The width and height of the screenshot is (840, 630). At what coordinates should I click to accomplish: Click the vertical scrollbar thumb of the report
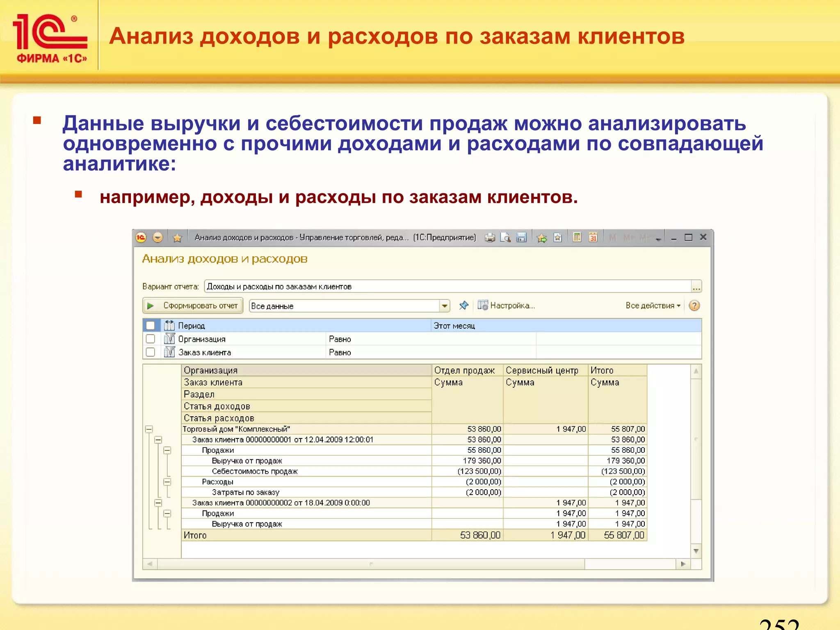[696, 439]
